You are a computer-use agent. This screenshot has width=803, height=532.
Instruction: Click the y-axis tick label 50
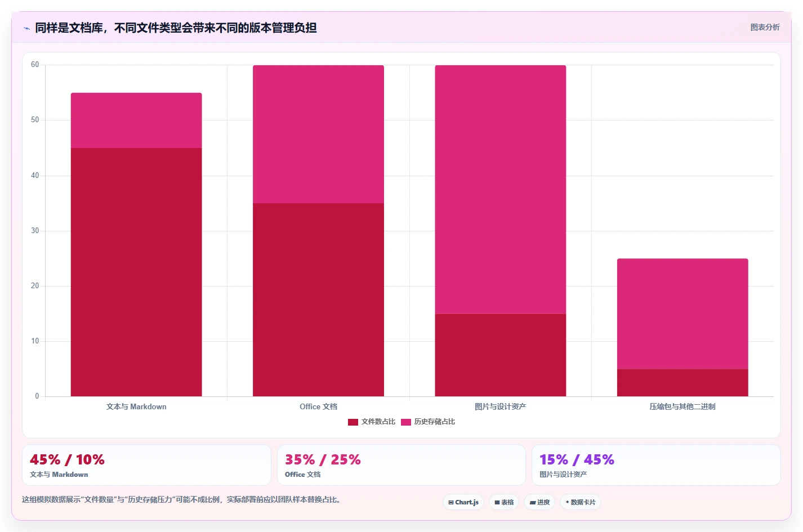(x=35, y=120)
